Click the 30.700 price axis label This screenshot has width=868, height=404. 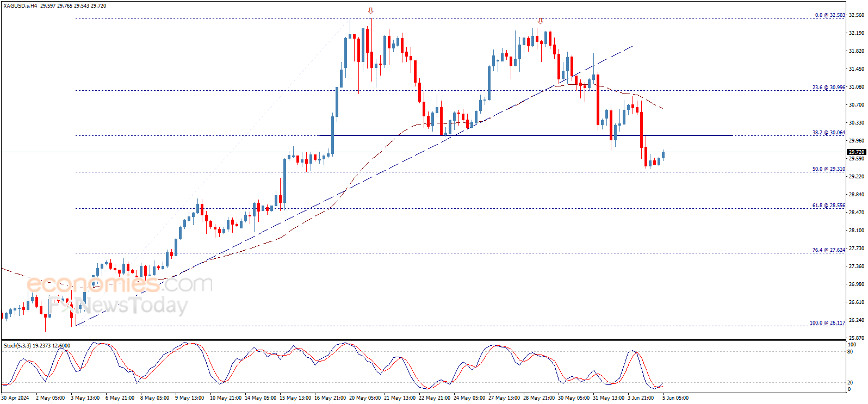point(856,105)
